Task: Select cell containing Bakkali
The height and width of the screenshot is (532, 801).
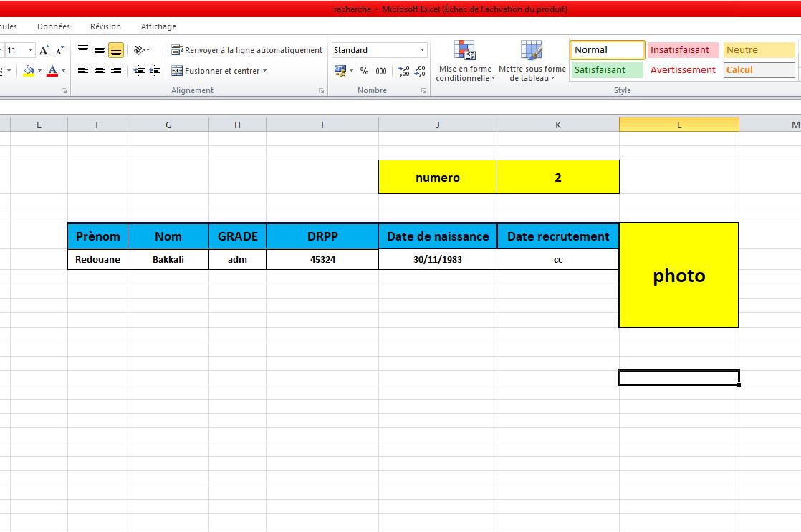Action: tap(168, 259)
